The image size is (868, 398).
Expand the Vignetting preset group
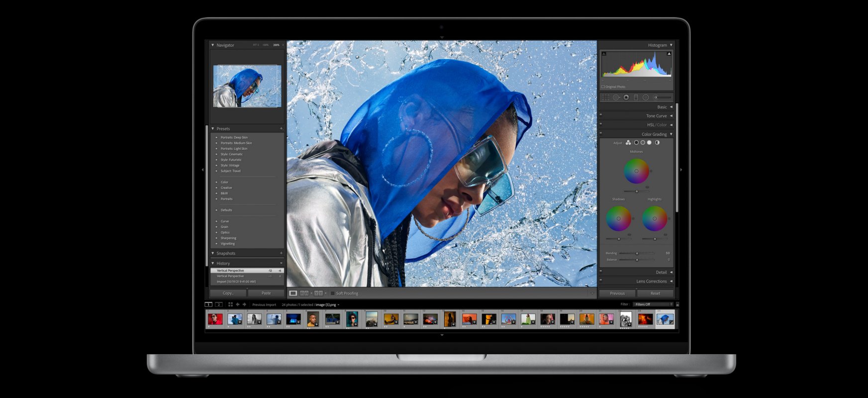click(216, 244)
